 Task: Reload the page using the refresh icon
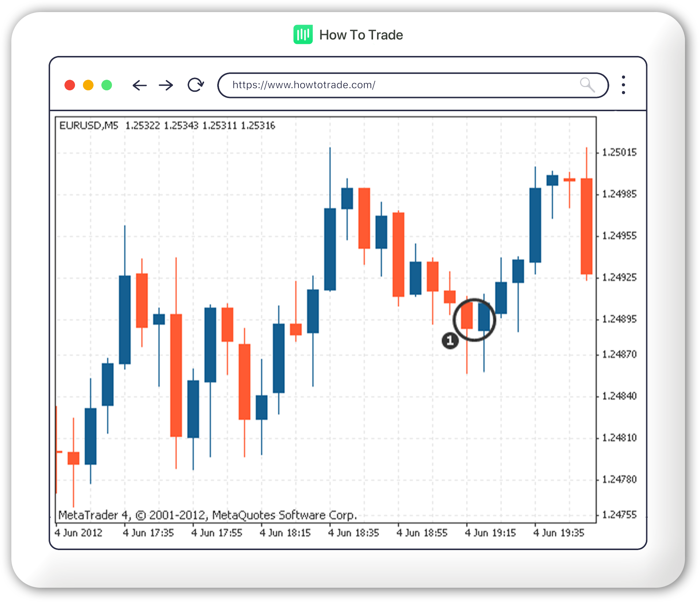pyautogui.click(x=195, y=84)
